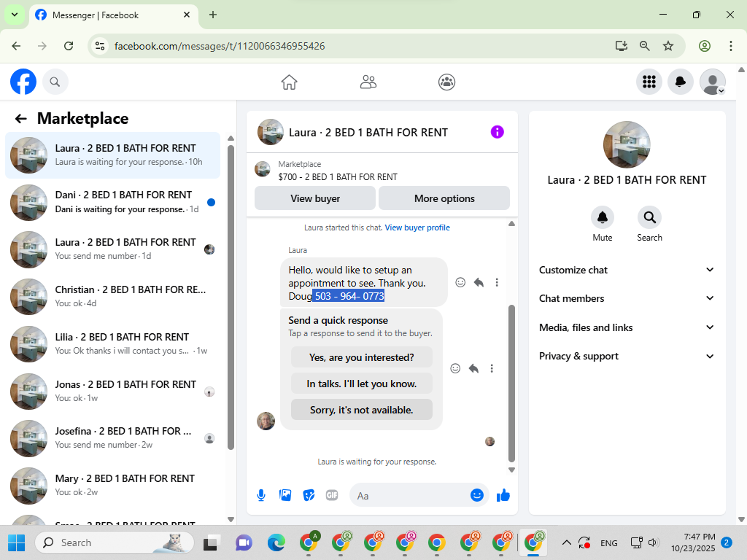Viewport: 747px width, 560px height.
Task: Mute this conversation bell icon
Action: (602, 217)
